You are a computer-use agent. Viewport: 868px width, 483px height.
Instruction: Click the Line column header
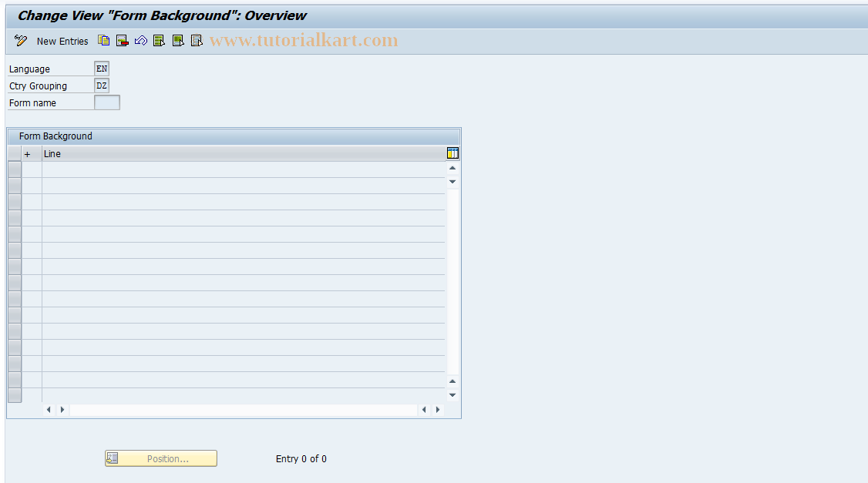point(244,154)
